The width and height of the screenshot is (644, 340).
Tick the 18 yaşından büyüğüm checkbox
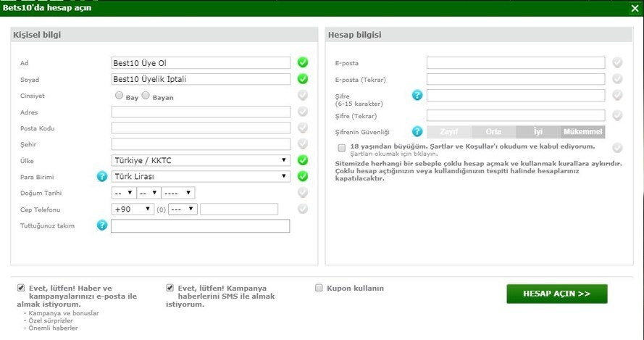coord(342,147)
